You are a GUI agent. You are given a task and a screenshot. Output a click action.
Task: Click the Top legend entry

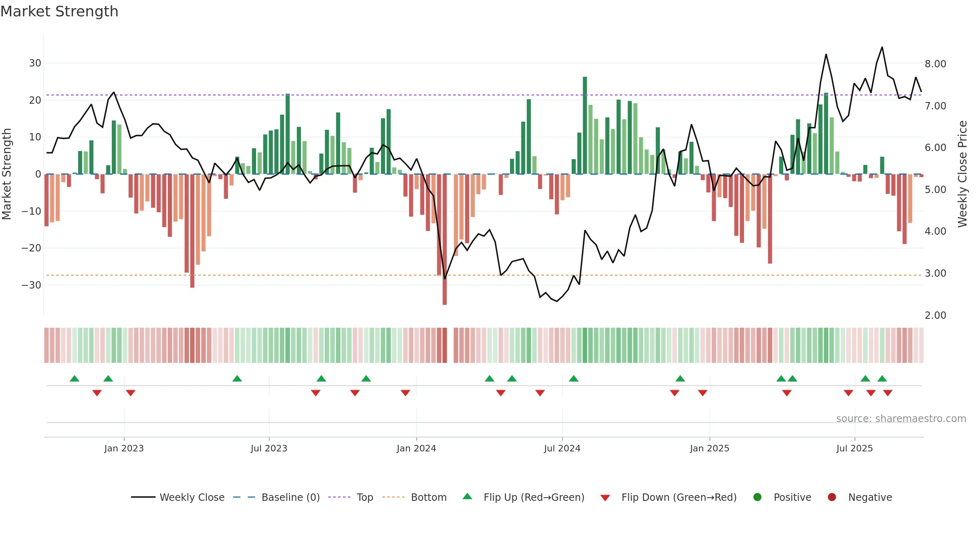point(351,497)
